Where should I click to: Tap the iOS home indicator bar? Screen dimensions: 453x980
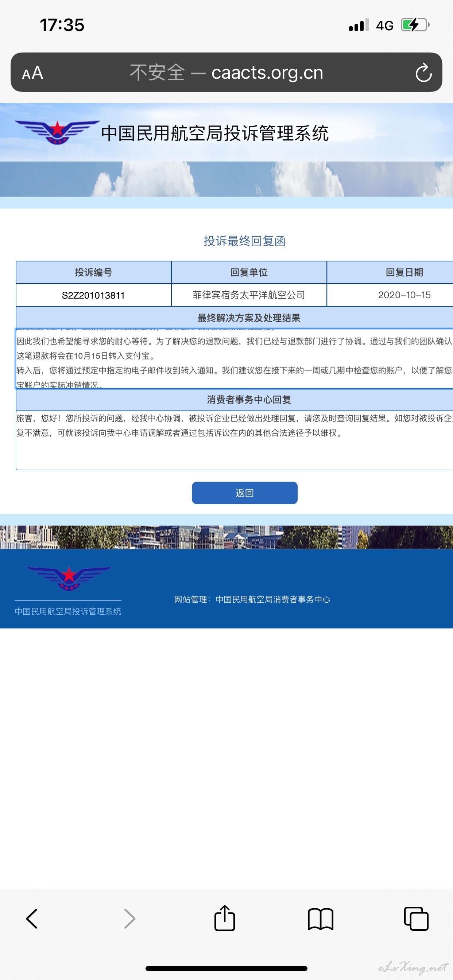(226, 968)
